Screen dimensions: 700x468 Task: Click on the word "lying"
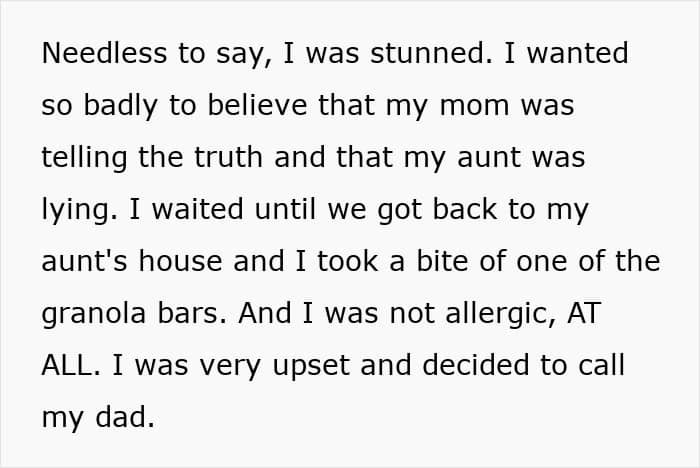tap(74, 209)
